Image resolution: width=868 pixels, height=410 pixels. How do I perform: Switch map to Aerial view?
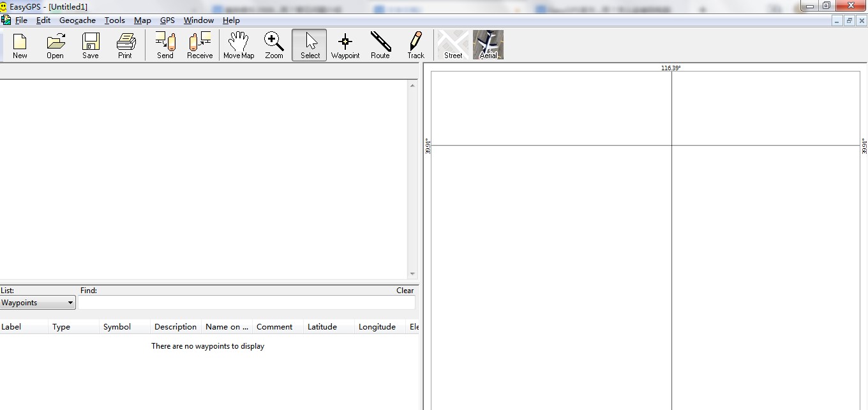click(x=488, y=45)
